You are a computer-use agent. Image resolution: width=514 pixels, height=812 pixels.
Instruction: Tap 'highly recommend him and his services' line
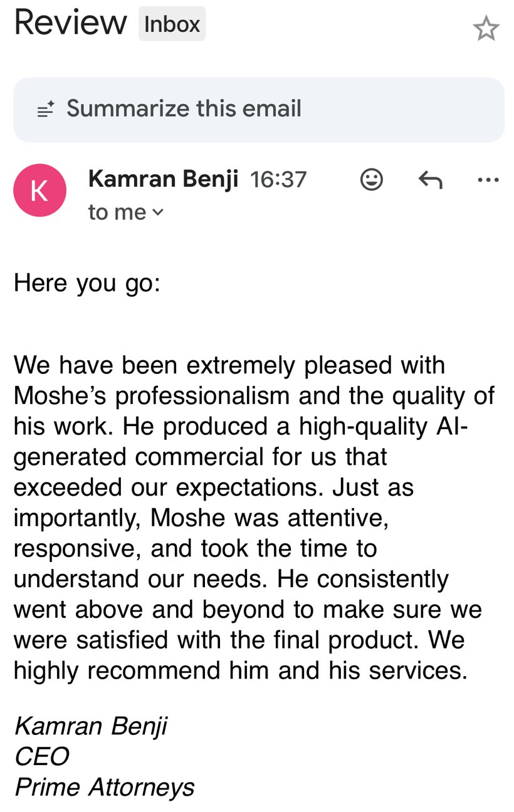coord(241,671)
